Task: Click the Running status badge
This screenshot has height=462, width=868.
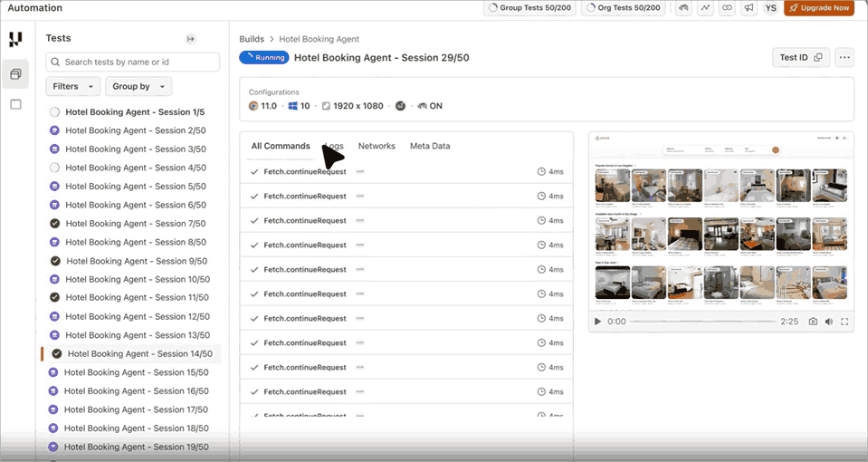Action: (264, 57)
